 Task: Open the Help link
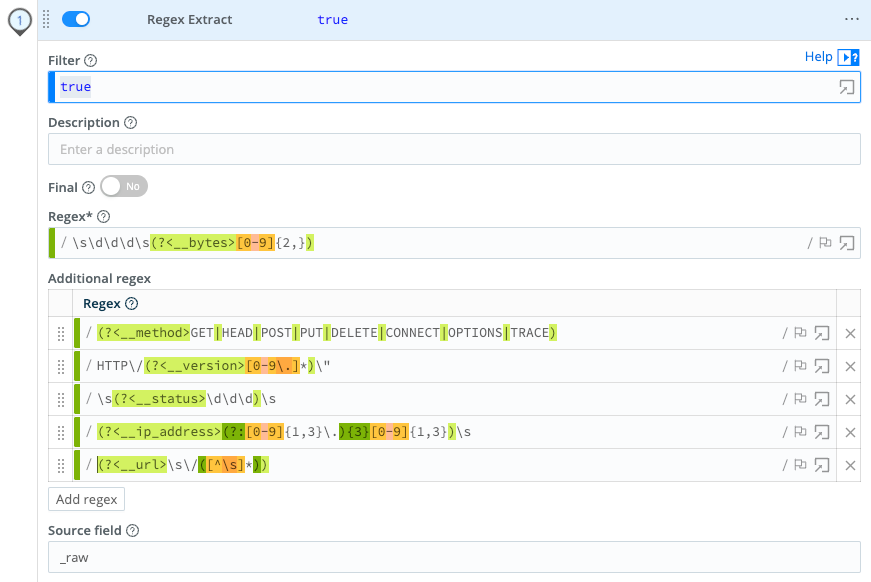(x=820, y=57)
